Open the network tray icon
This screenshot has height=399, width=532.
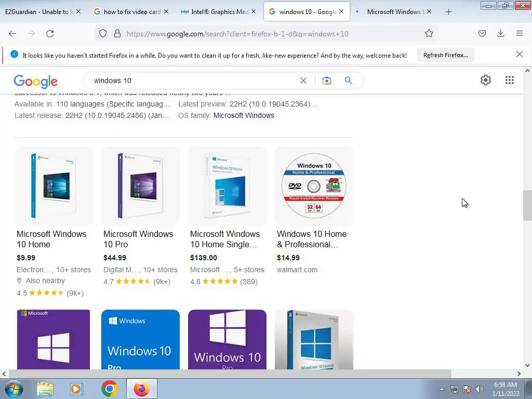[x=454, y=390]
